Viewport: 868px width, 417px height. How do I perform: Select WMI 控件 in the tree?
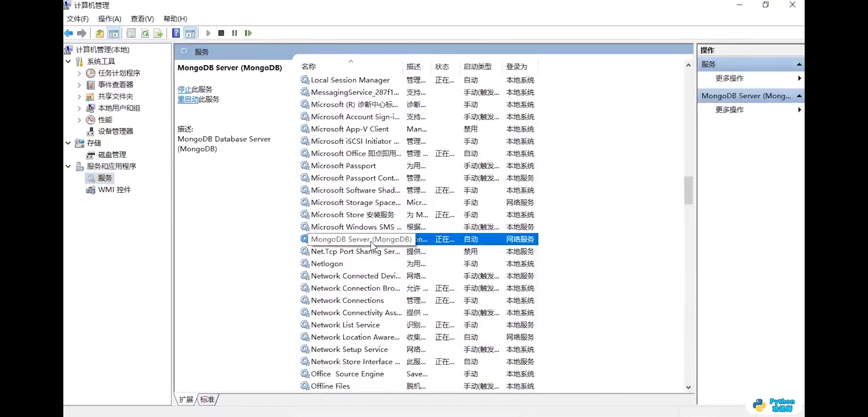point(114,190)
